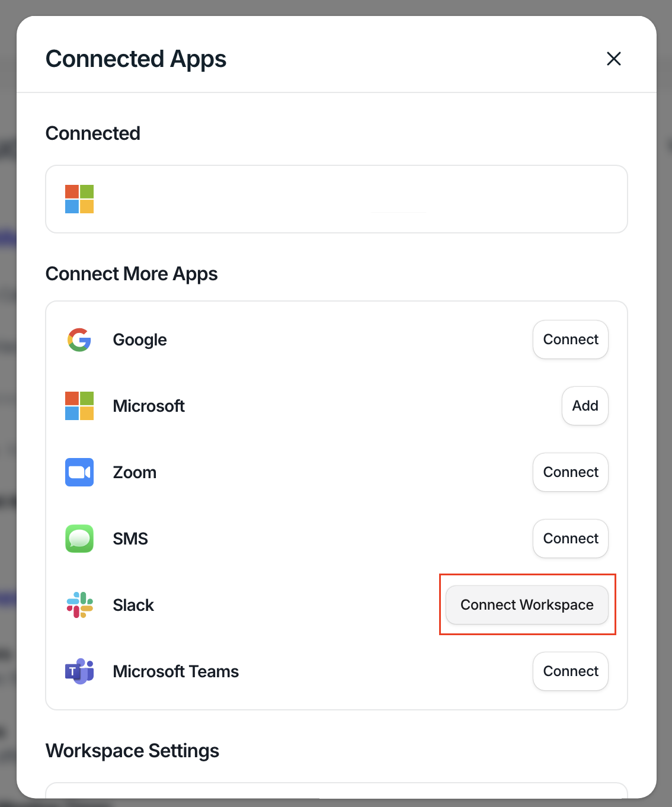Close the Connected Apps dialog
Screen dimensions: 672x807
tap(614, 59)
